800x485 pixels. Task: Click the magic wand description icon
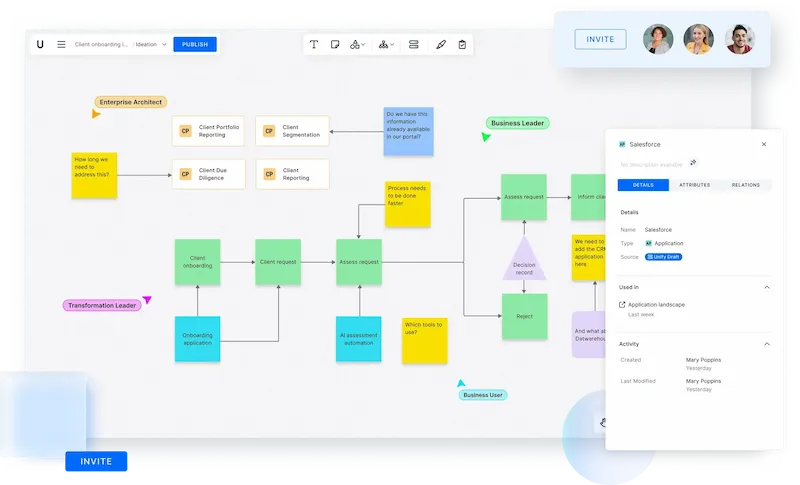click(693, 163)
